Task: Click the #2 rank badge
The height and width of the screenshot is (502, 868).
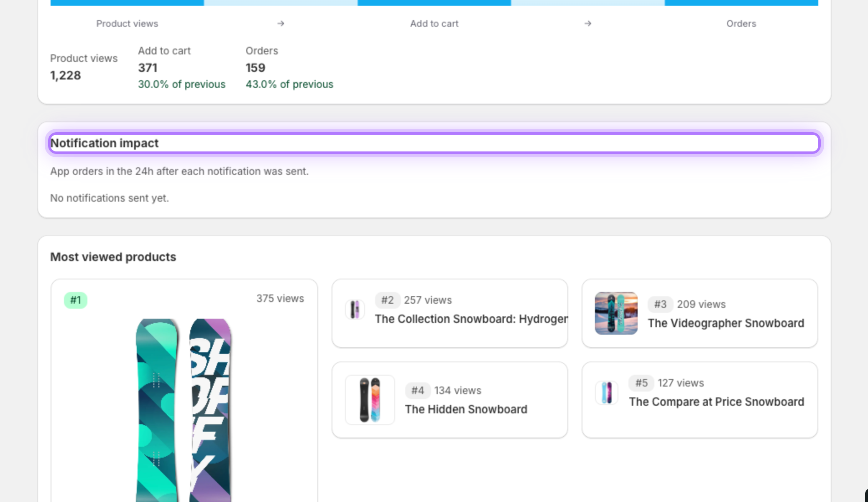Action: [x=388, y=300]
